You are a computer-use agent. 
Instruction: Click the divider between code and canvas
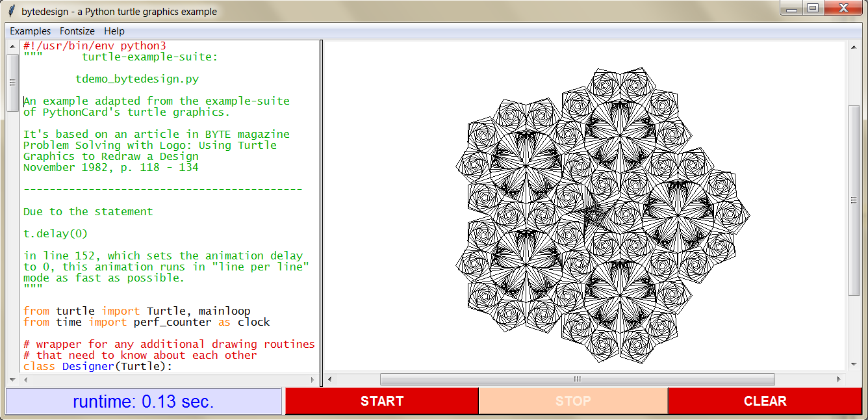point(322,208)
